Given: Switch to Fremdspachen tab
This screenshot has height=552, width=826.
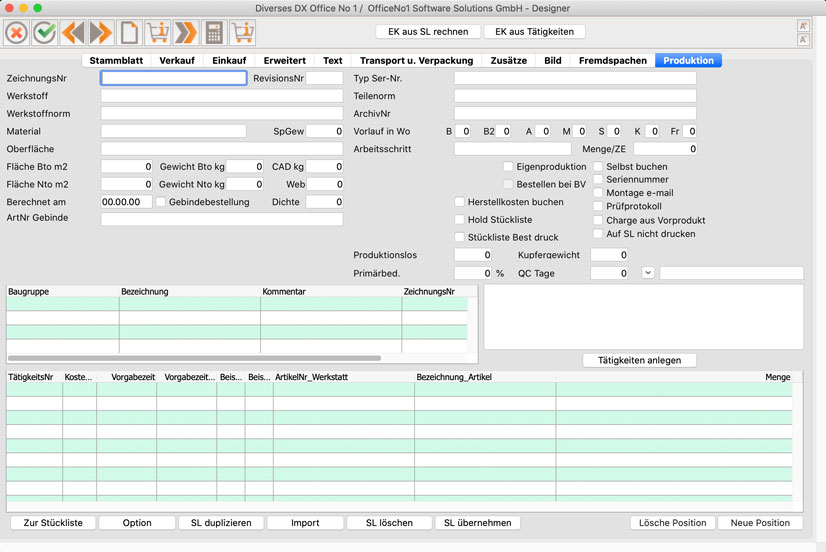Looking at the screenshot, I should [x=613, y=61].
